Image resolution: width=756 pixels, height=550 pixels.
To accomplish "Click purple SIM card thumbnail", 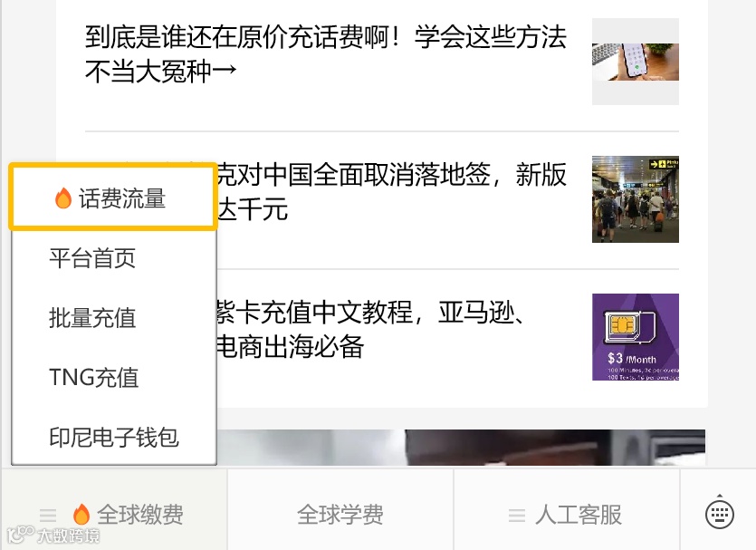I will coord(636,337).
